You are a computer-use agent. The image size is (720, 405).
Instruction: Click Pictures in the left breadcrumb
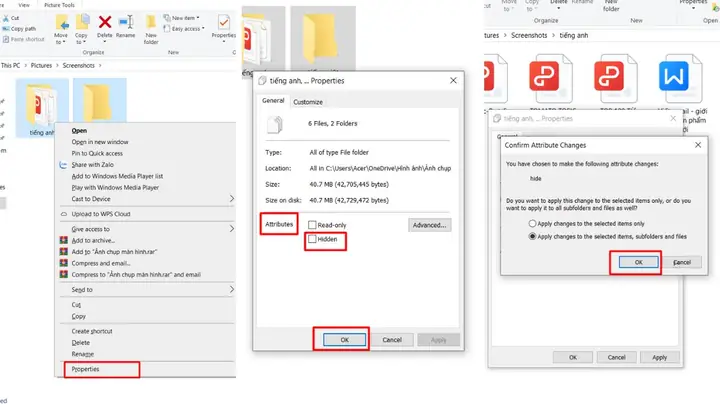(41, 66)
